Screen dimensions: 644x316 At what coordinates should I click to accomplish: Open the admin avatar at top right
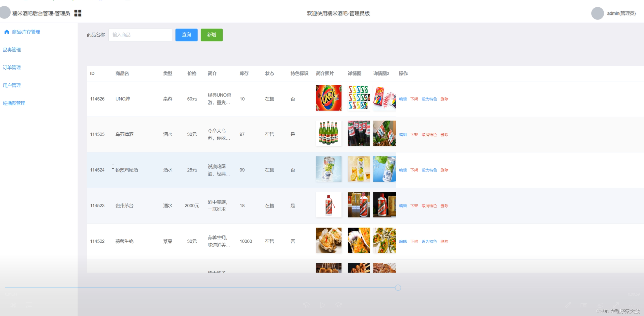coord(597,13)
